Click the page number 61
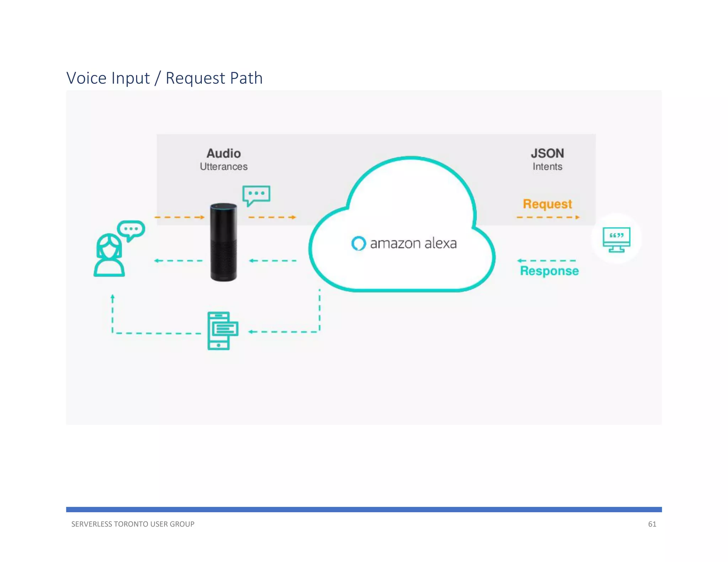The width and height of the screenshot is (728, 562). click(x=652, y=524)
